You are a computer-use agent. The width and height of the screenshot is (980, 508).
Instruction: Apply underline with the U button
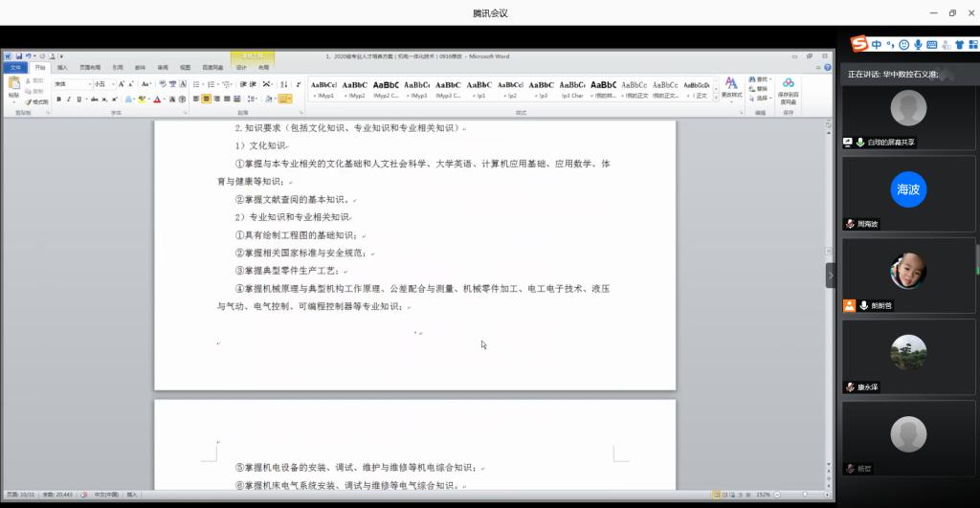(x=79, y=99)
